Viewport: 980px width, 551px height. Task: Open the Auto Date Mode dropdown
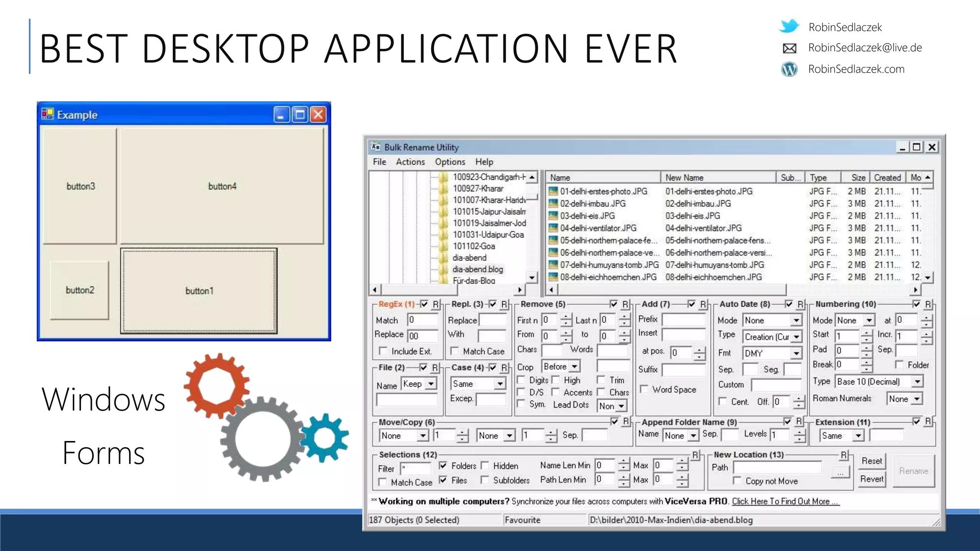796,320
